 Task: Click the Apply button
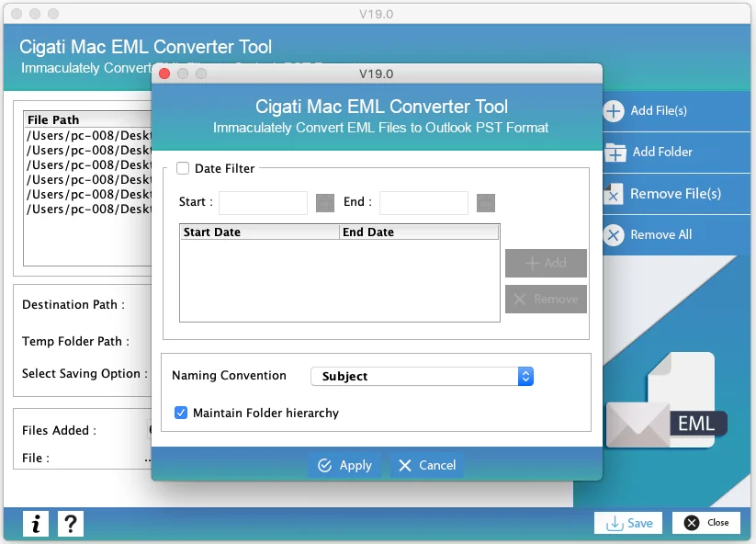[x=344, y=465]
